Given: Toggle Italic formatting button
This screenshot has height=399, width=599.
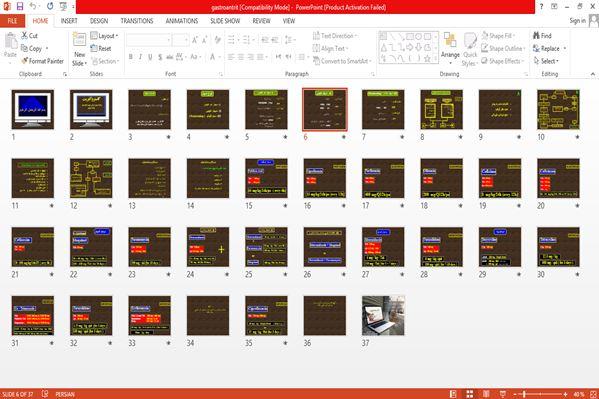Looking at the screenshot, I should point(141,57).
